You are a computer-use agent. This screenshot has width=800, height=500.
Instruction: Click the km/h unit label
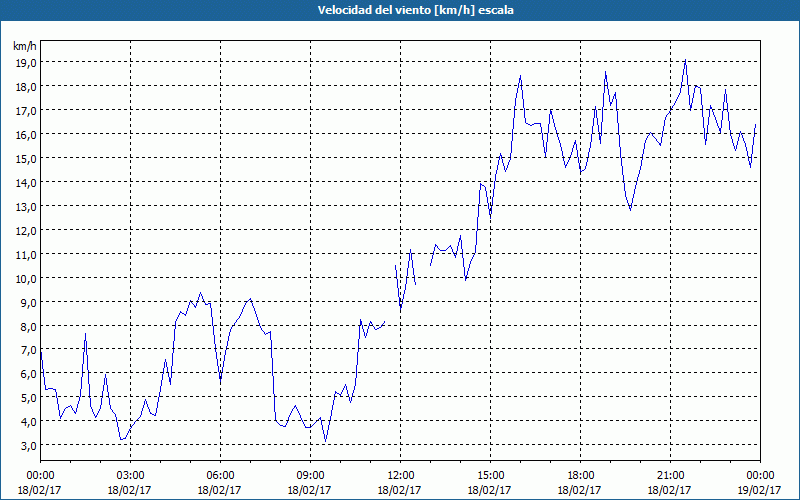pyautogui.click(x=25, y=46)
